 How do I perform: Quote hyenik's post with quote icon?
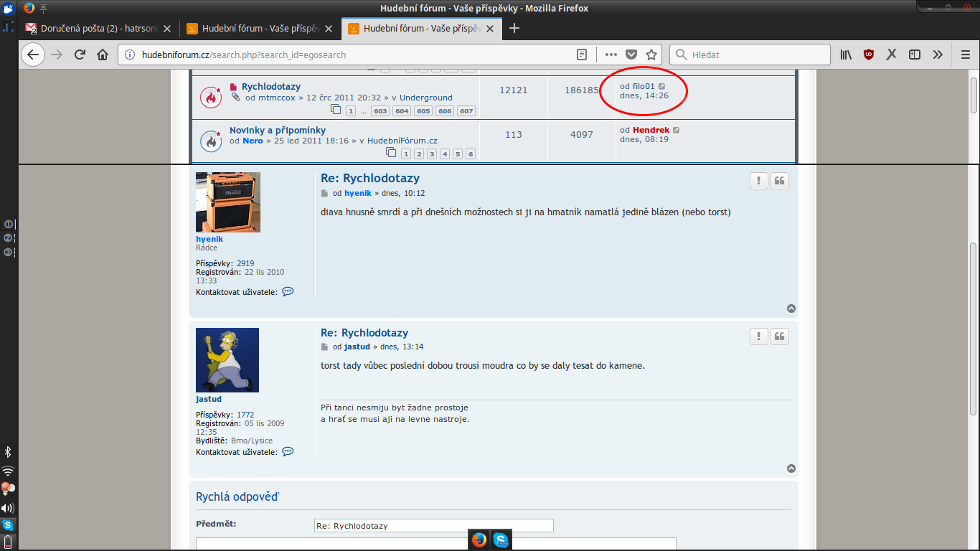[x=780, y=181]
